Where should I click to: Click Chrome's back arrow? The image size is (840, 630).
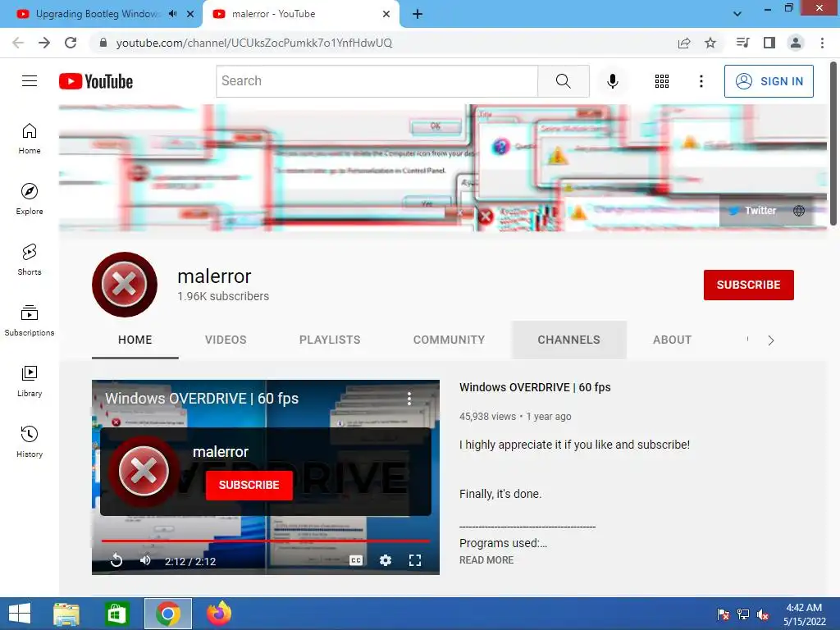pyautogui.click(x=18, y=43)
